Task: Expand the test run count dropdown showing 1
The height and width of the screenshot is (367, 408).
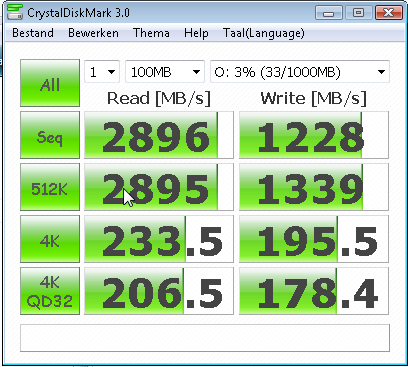Action: [x=102, y=72]
